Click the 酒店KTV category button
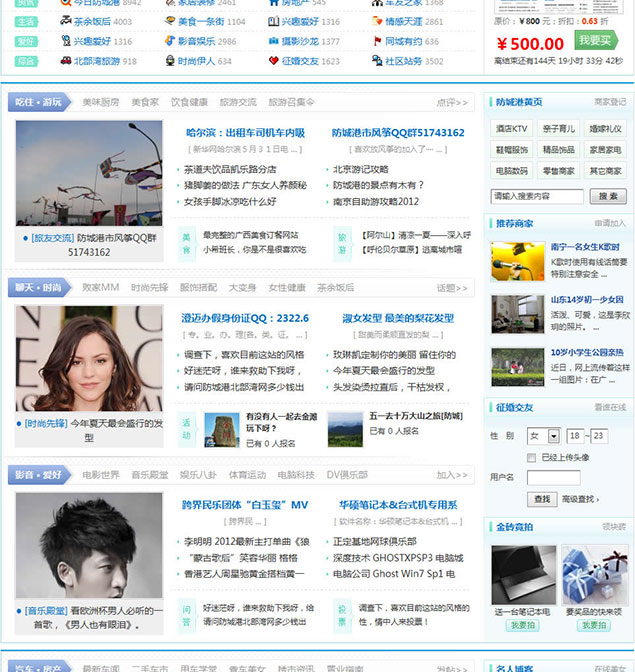The height and width of the screenshot is (672, 635). (x=512, y=129)
